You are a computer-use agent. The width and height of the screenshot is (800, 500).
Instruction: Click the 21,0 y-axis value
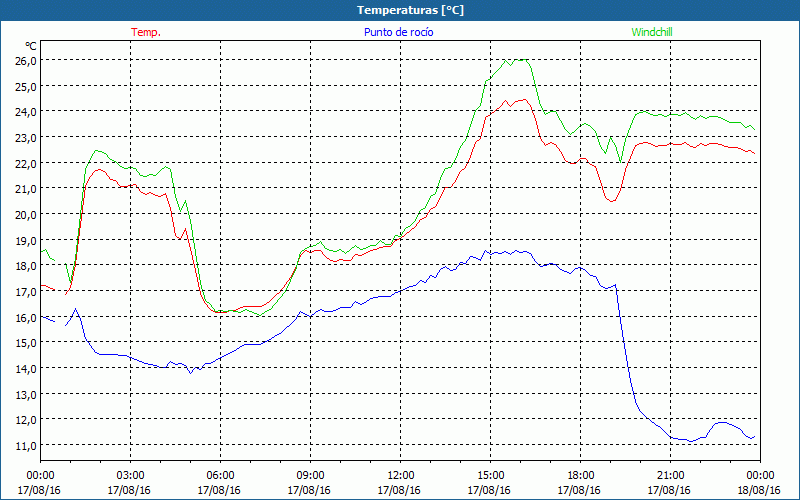click(25, 189)
